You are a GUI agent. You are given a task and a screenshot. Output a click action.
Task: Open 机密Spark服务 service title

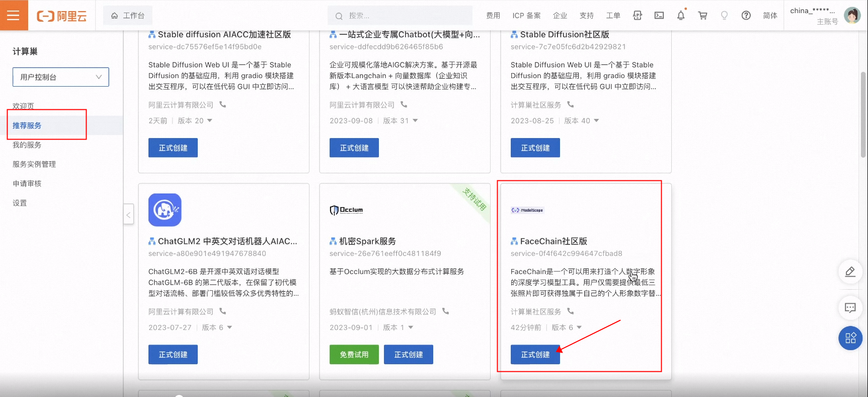click(x=367, y=241)
